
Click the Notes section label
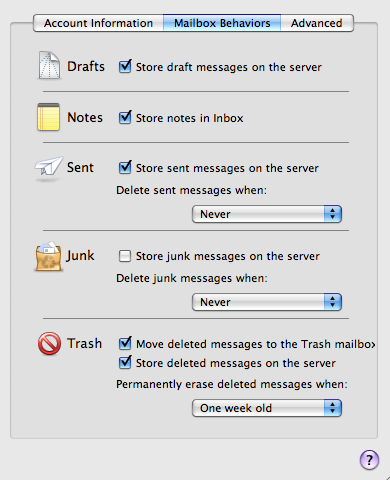tap(85, 117)
